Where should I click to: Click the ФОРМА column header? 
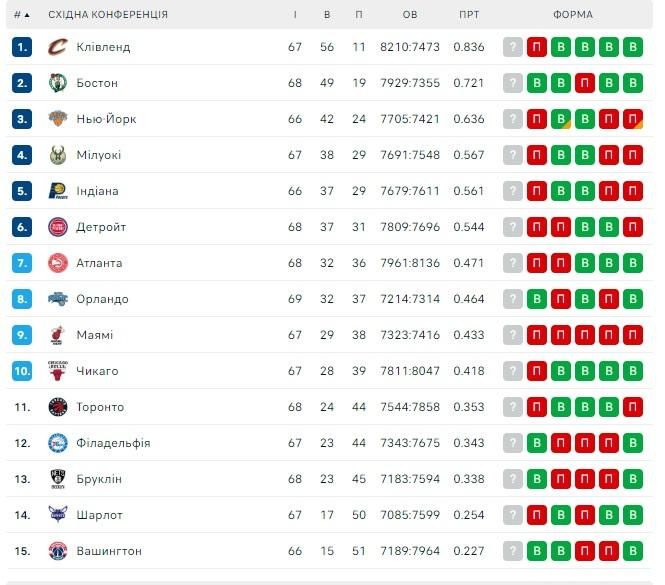coord(573,15)
